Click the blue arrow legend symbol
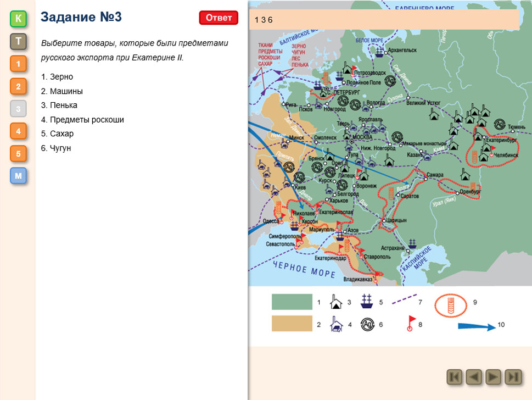Image resolution: width=532 pixels, height=400 pixels. [476, 326]
